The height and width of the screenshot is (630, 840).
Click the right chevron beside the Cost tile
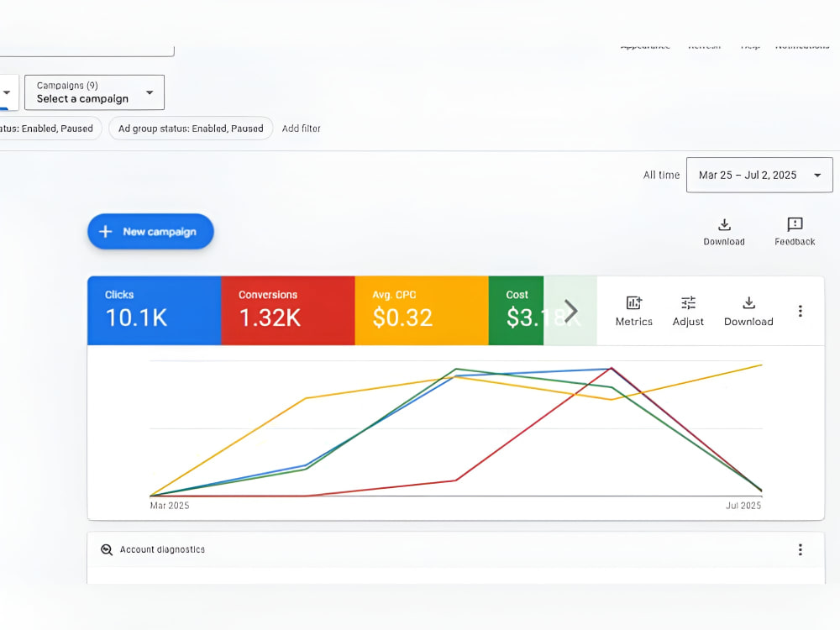tap(570, 311)
